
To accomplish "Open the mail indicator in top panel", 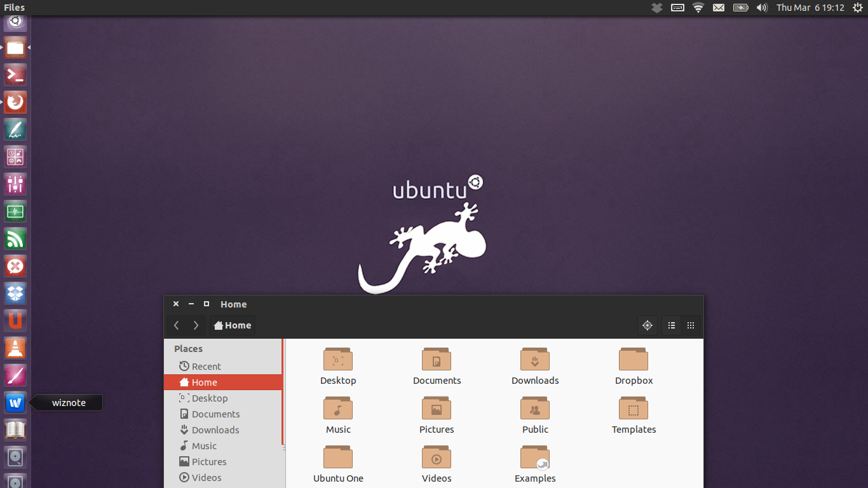I will click(x=719, y=8).
